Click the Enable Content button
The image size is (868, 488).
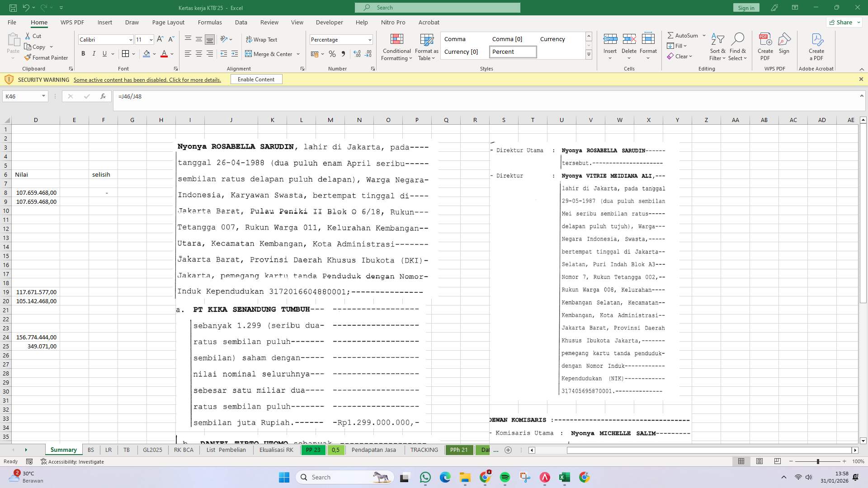[256, 79]
